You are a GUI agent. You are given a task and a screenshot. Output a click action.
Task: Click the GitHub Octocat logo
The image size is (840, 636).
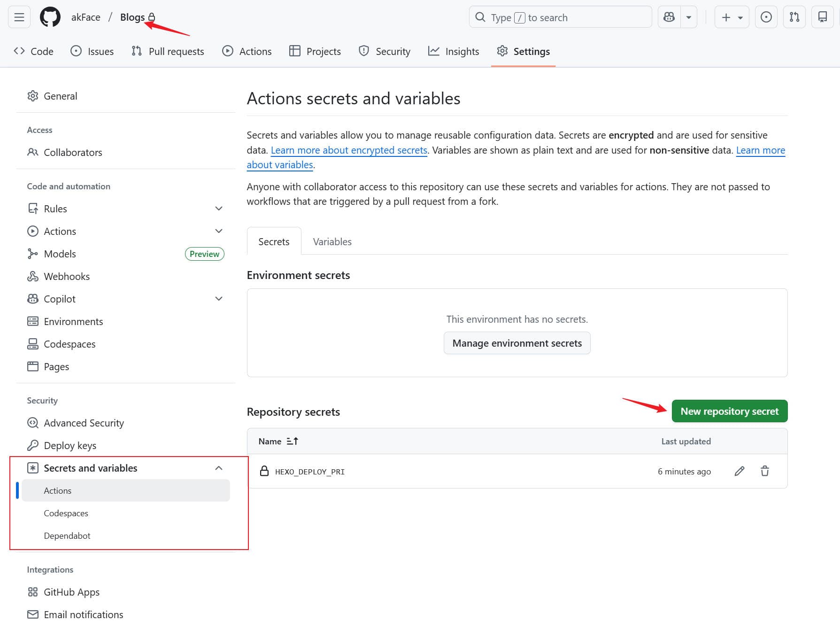pyautogui.click(x=50, y=17)
